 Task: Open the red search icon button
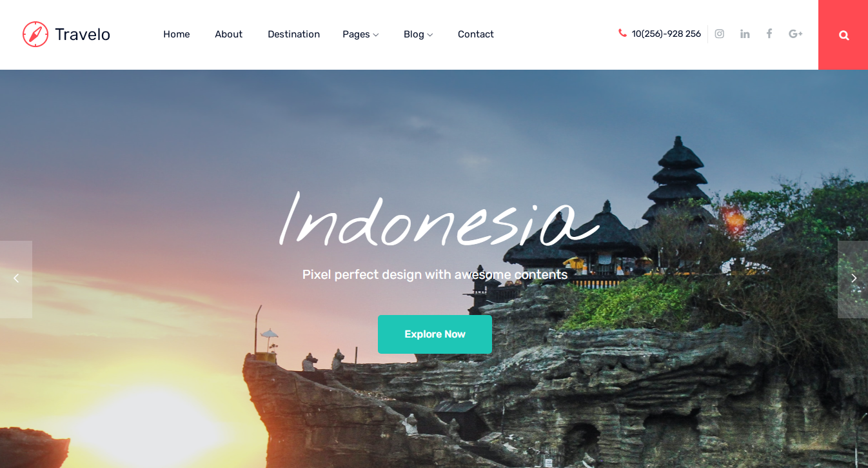point(843,35)
